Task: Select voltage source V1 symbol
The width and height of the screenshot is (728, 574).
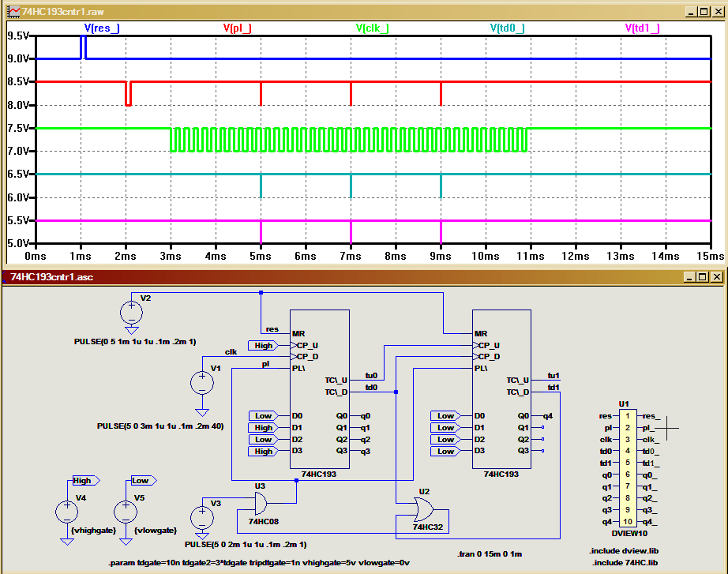Action: tap(202, 383)
